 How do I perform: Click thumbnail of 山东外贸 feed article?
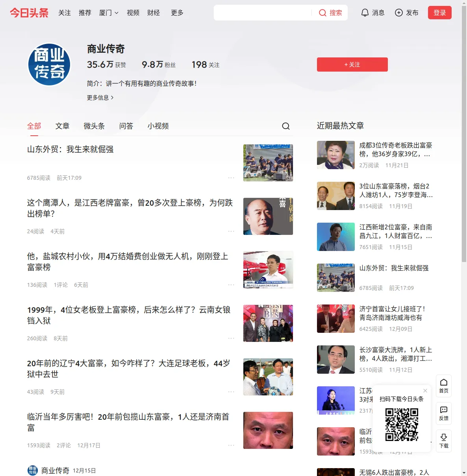click(268, 163)
